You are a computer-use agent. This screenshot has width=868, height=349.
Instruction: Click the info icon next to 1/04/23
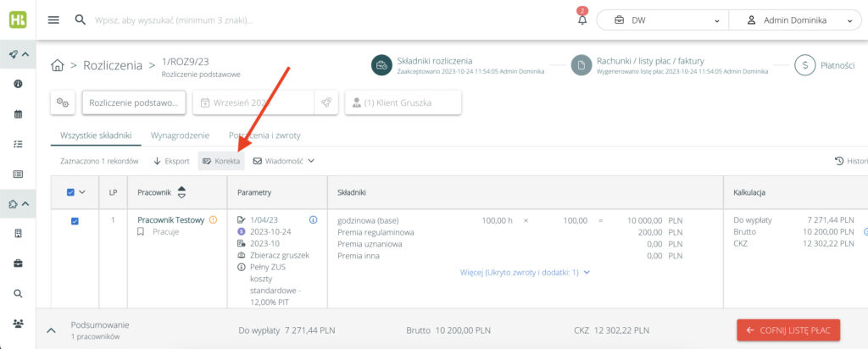[313, 220]
